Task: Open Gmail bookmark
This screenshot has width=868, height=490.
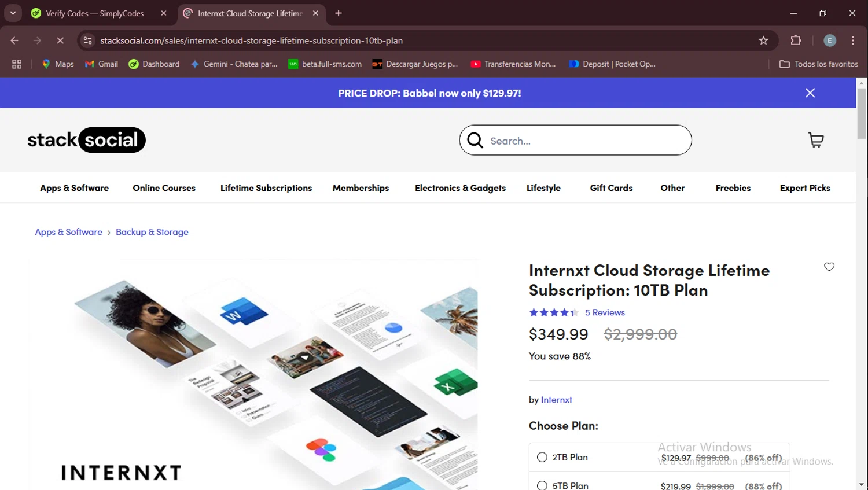Action: click(x=101, y=64)
